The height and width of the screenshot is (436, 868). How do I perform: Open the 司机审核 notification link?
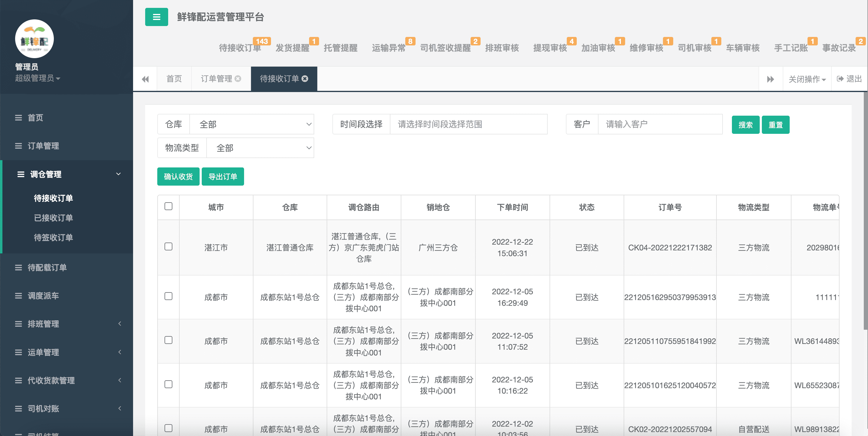(694, 48)
